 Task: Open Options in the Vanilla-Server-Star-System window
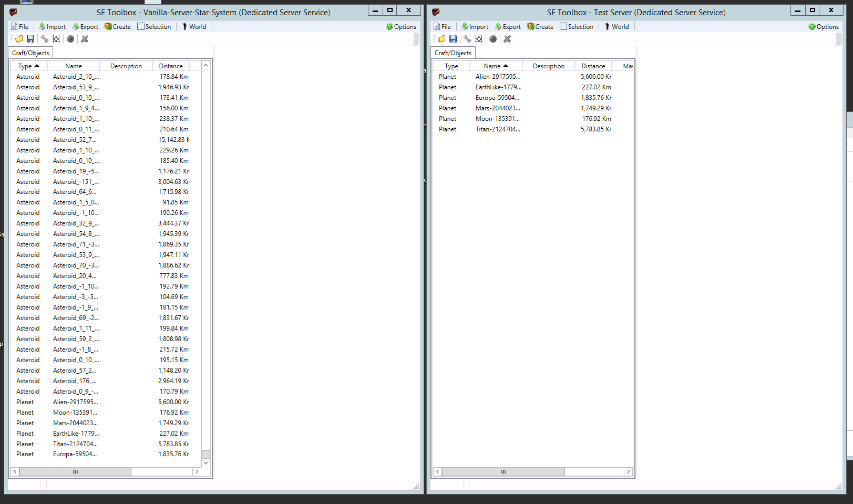[401, 27]
